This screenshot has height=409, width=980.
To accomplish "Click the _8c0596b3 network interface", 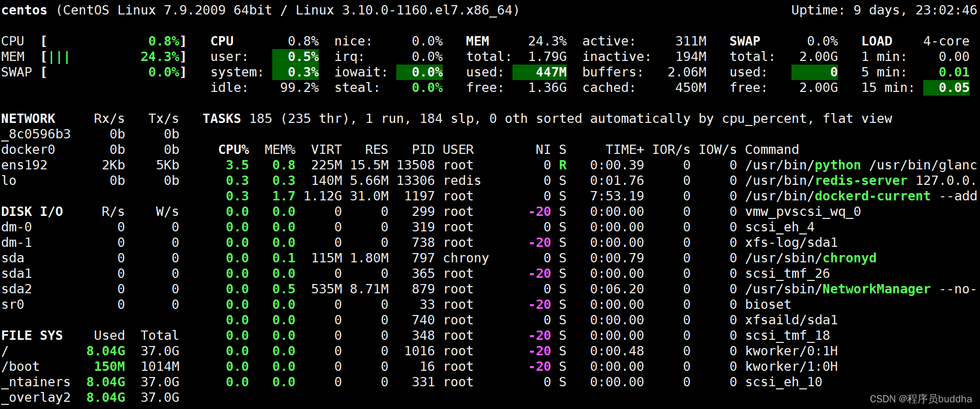I will 36,134.
